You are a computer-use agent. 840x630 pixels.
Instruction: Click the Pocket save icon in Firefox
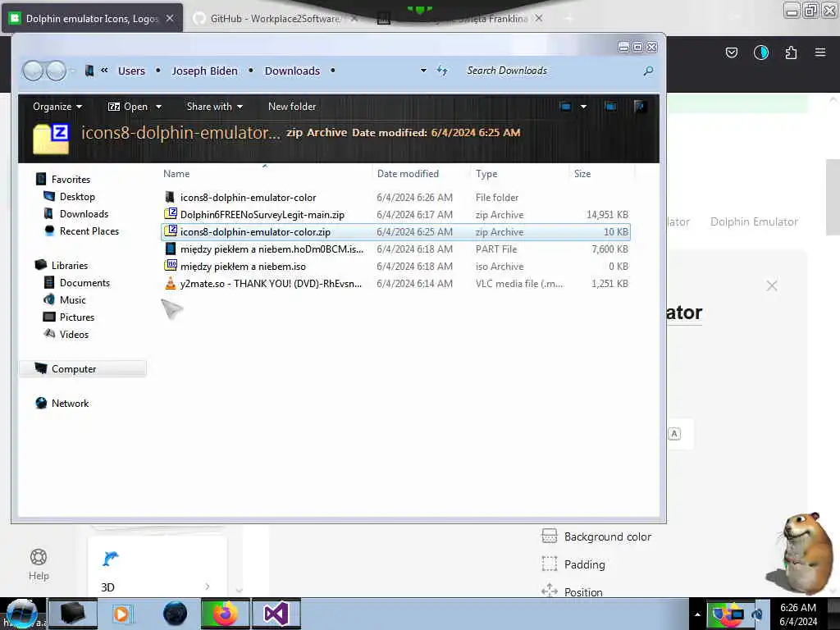(x=731, y=52)
